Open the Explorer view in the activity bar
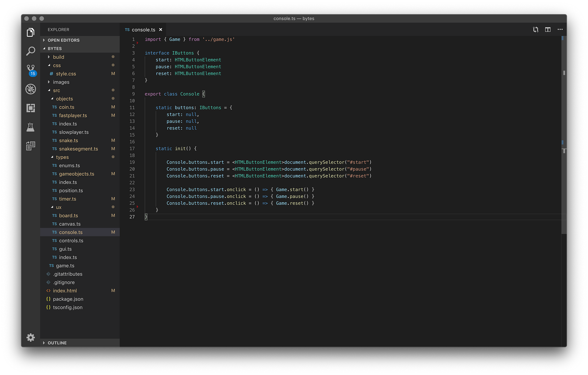588x375 pixels. [x=31, y=32]
